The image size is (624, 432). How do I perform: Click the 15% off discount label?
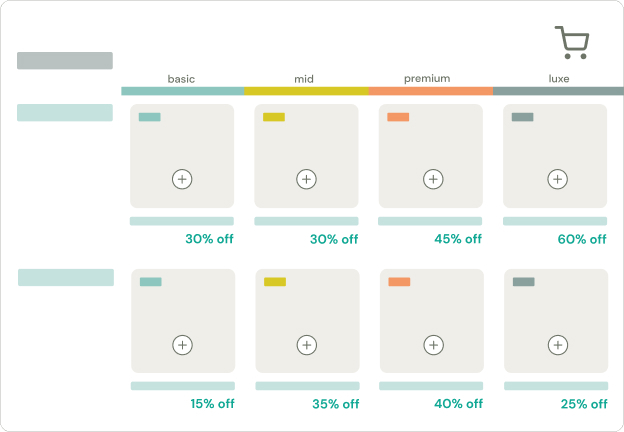[x=212, y=404]
